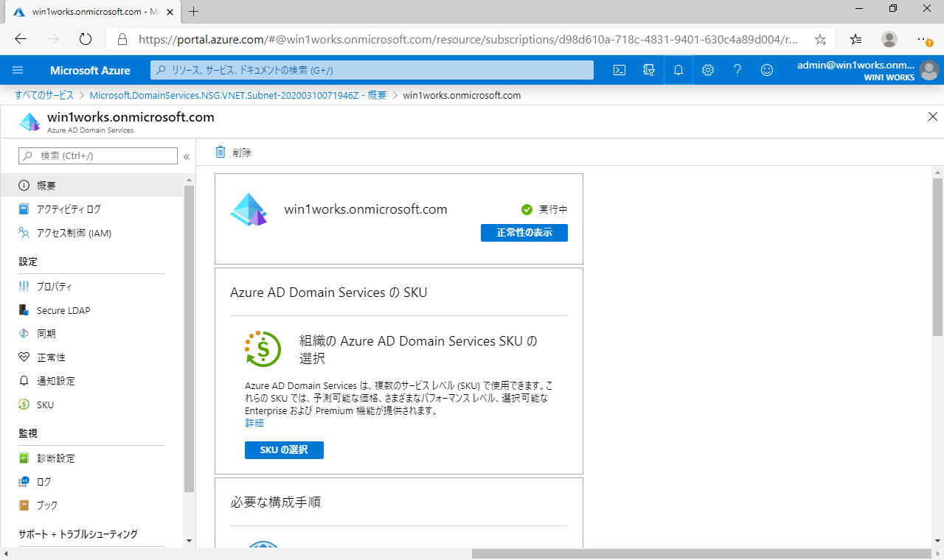Image resolution: width=944 pixels, height=560 pixels.
Task: Open 概要 in the sidebar
Action: (x=91, y=186)
